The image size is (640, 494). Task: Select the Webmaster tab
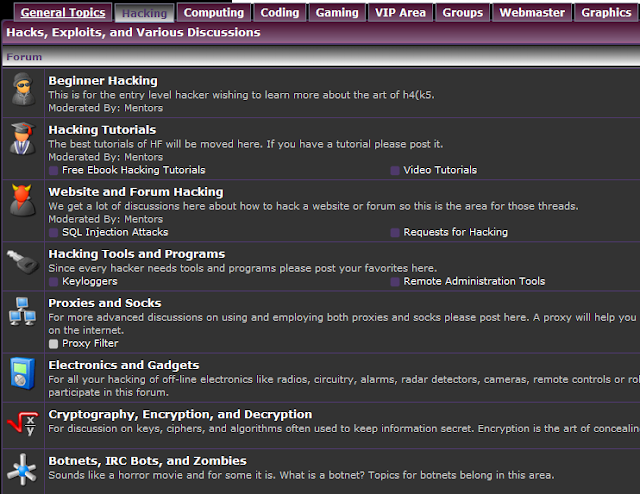tap(532, 13)
